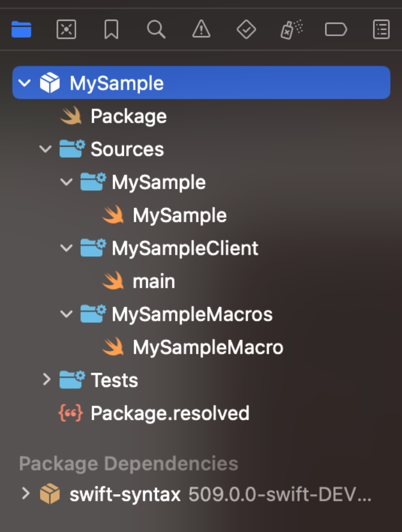The width and height of the screenshot is (402, 532).
Task: Open the main Swift file
Action: click(139, 281)
